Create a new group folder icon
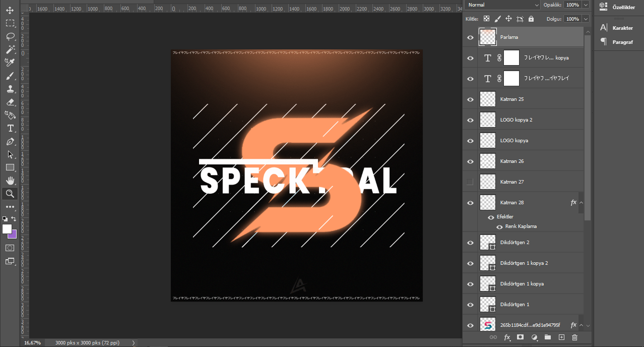The height and width of the screenshot is (347, 644). [548, 337]
